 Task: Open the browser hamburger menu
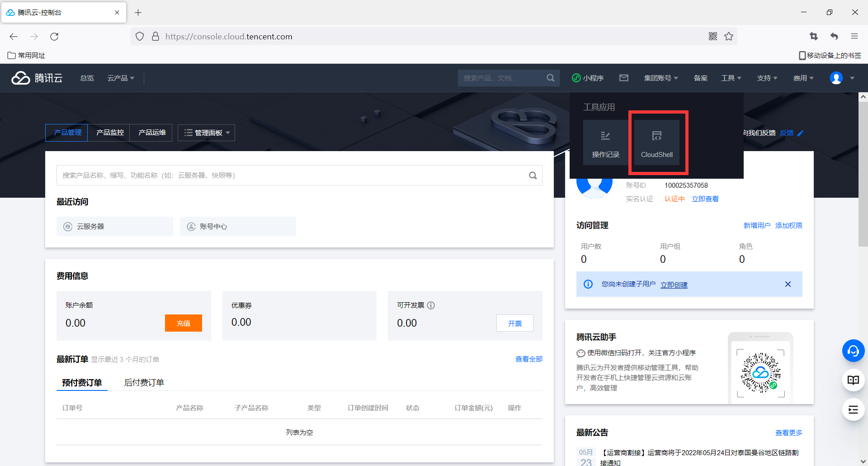[854, 36]
